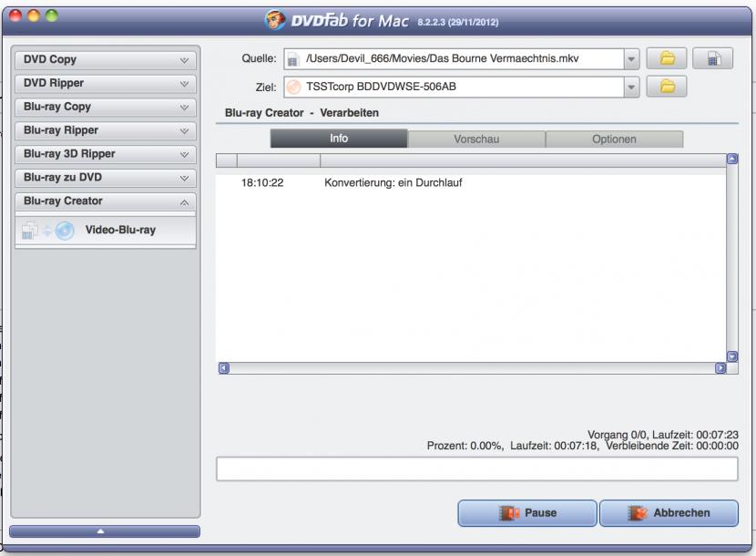
Task: Click the Abbrechen button
Action: (669, 513)
